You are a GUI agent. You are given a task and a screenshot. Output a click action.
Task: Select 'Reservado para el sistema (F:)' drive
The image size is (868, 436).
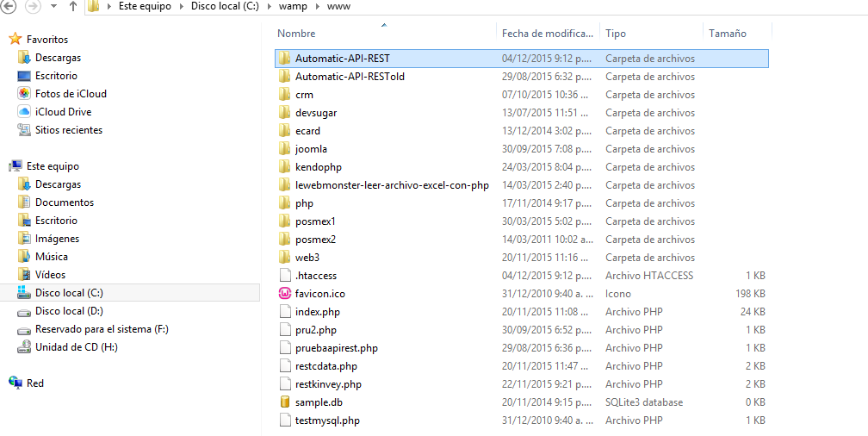click(x=102, y=329)
